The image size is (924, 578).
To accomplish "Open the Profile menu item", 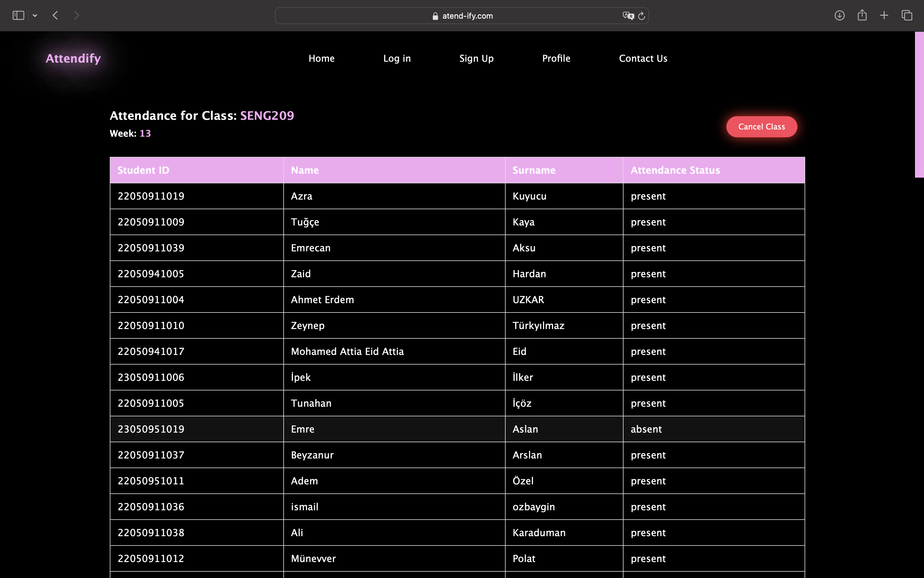I will click(x=556, y=58).
